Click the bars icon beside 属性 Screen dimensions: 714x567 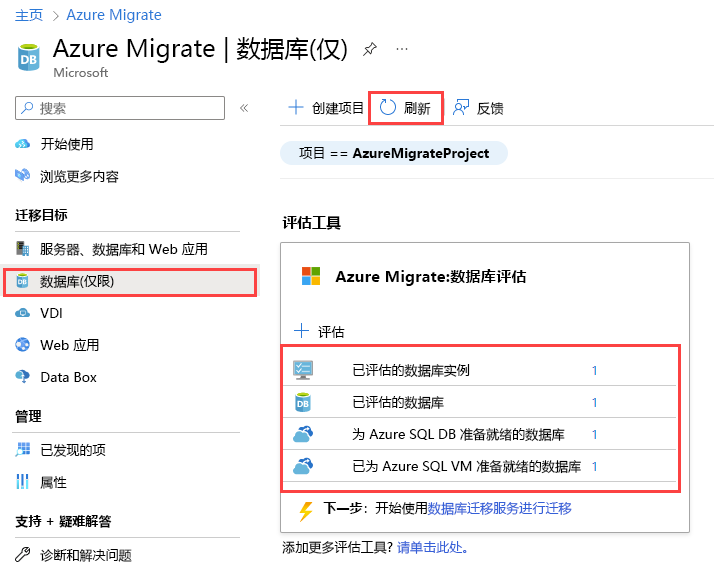(x=22, y=481)
